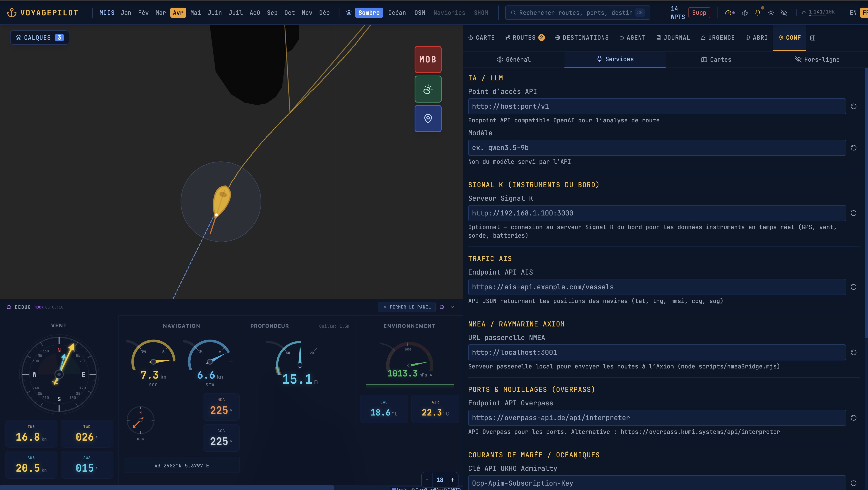
Task: Reset the Serveur Signal K field
Action: point(853,213)
